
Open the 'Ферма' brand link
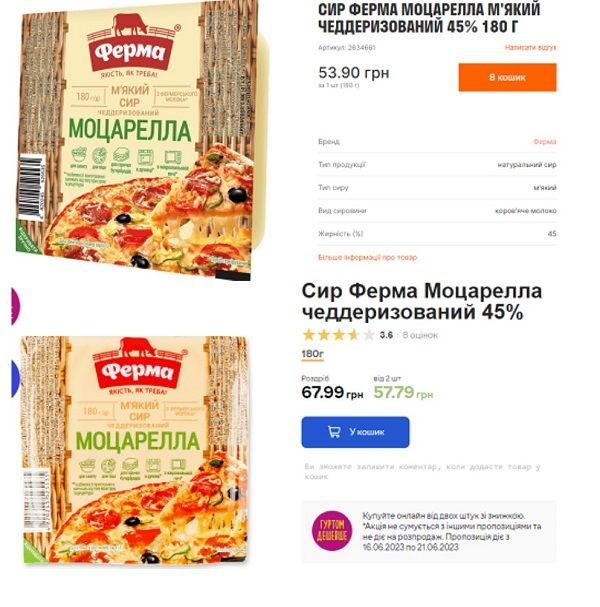[x=545, y=142]
